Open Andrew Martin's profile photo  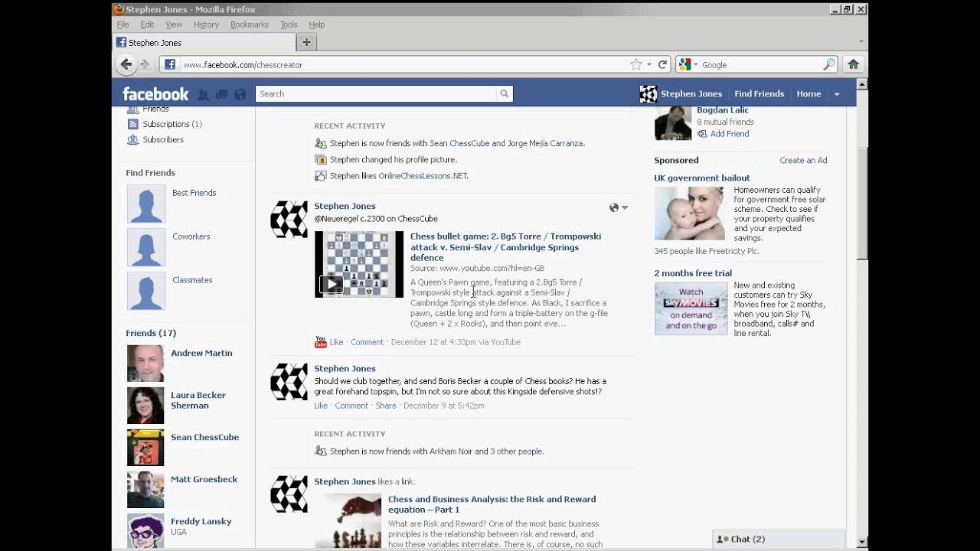click(x=145, y=364)
